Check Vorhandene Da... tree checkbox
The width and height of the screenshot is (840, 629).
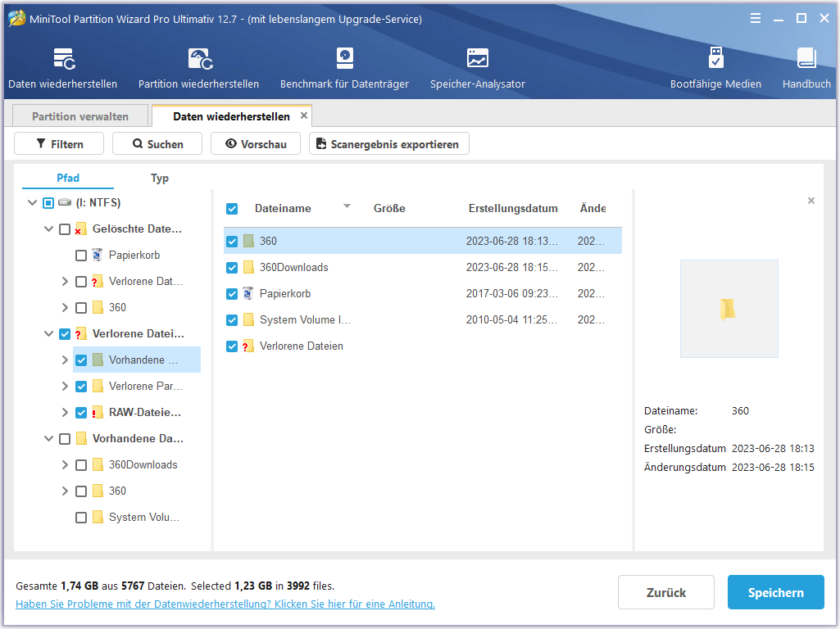(x=65, y=439)
